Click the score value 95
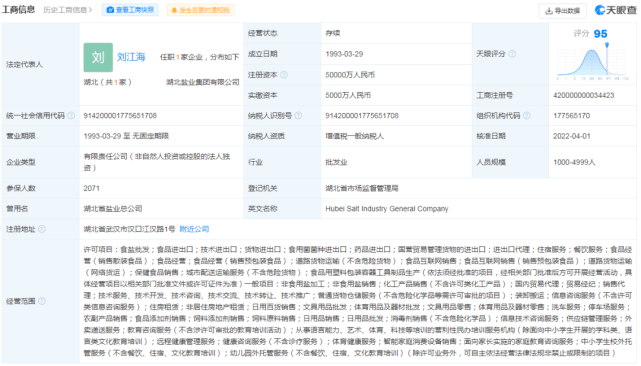The height and width of the screenshot is (366, 641). 600,34
